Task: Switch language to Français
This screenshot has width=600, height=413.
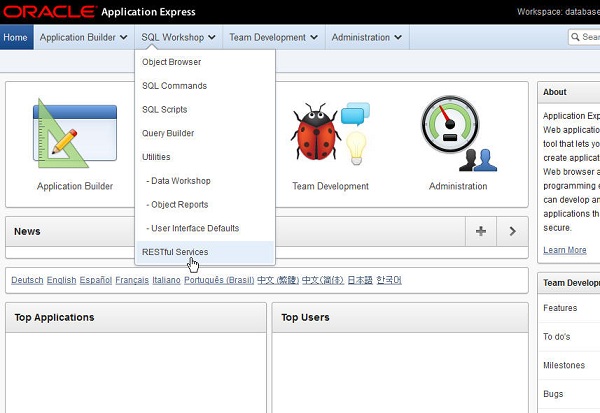Action: click(132, 280)
